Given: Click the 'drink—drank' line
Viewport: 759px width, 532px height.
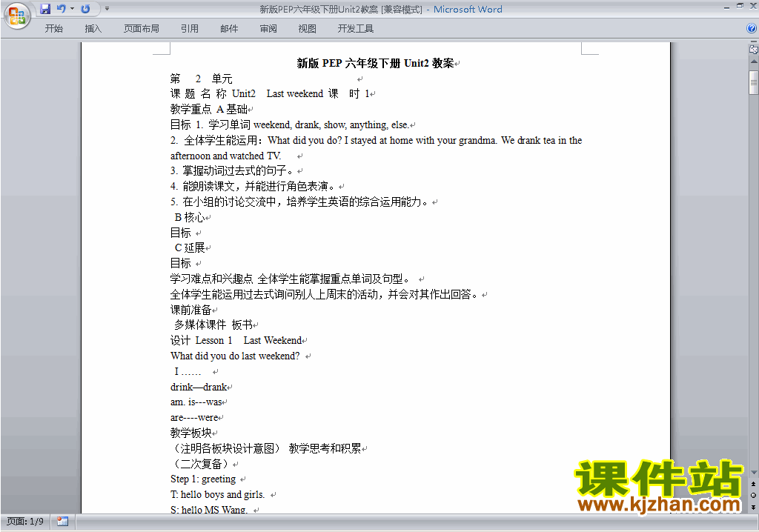Looking at the screenshot, I should click(199, 387).
